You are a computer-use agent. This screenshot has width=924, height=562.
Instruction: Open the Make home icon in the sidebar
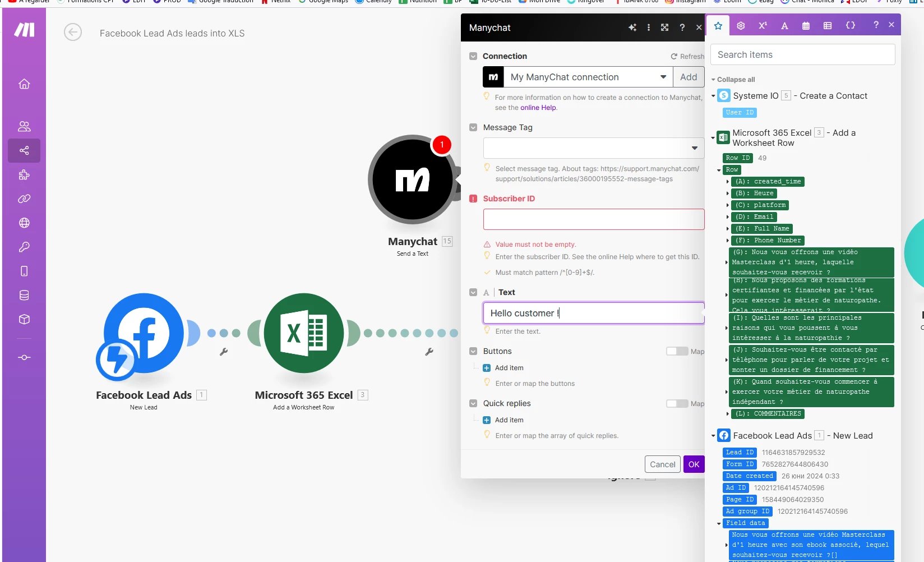(x=24, y=84)
